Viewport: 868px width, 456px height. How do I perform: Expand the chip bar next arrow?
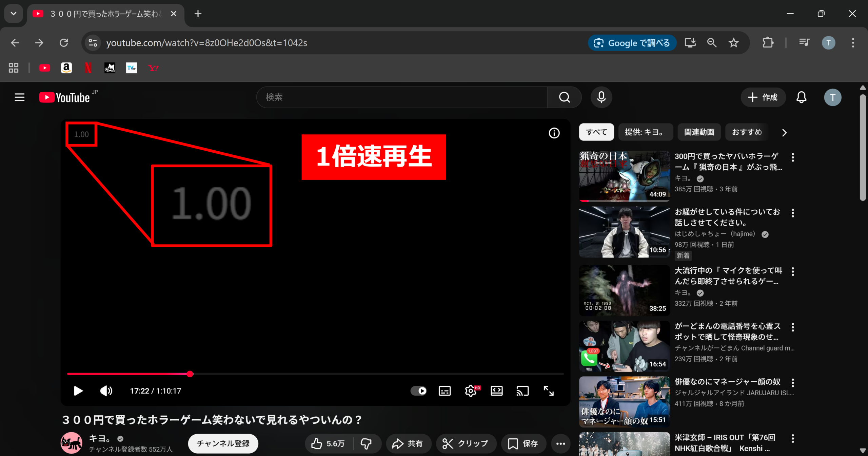click(784, 133)
